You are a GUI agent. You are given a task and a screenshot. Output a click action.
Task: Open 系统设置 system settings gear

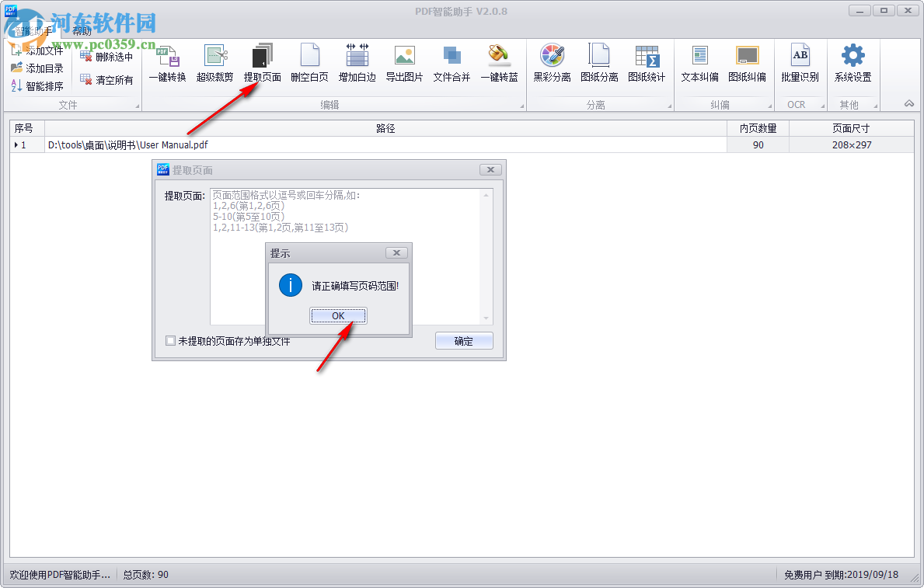[853, 64]
